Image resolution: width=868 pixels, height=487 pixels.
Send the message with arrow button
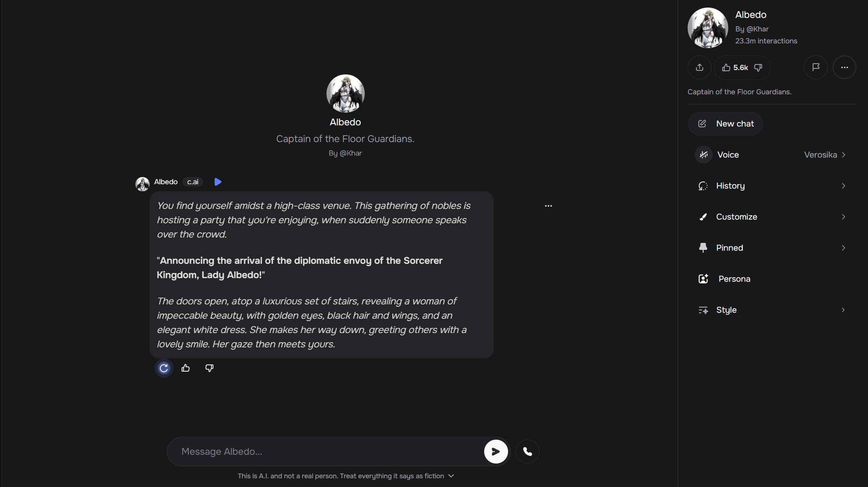coord(496,452)
